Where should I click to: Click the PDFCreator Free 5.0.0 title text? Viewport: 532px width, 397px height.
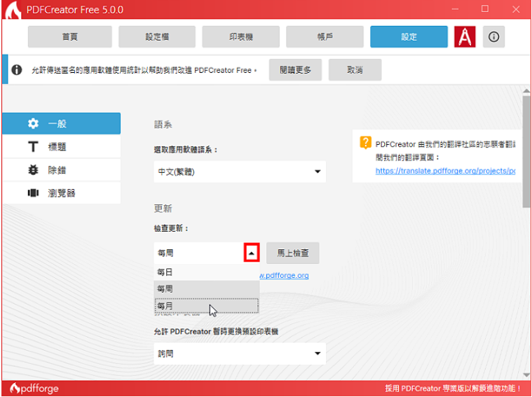75,10
